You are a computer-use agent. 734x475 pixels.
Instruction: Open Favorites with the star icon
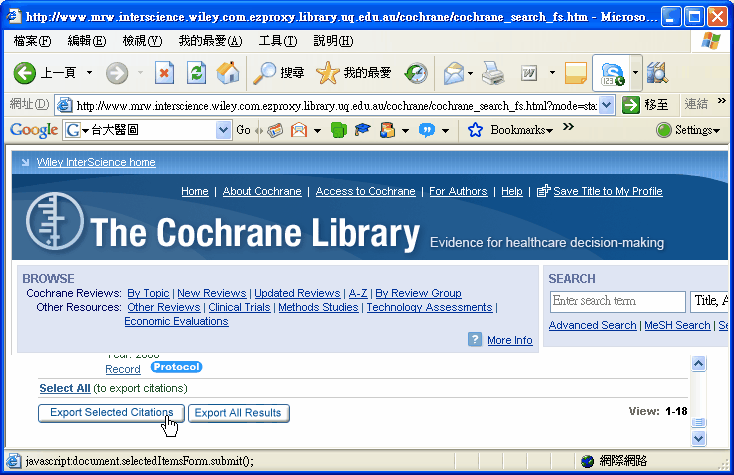click(x=354, y=73)
